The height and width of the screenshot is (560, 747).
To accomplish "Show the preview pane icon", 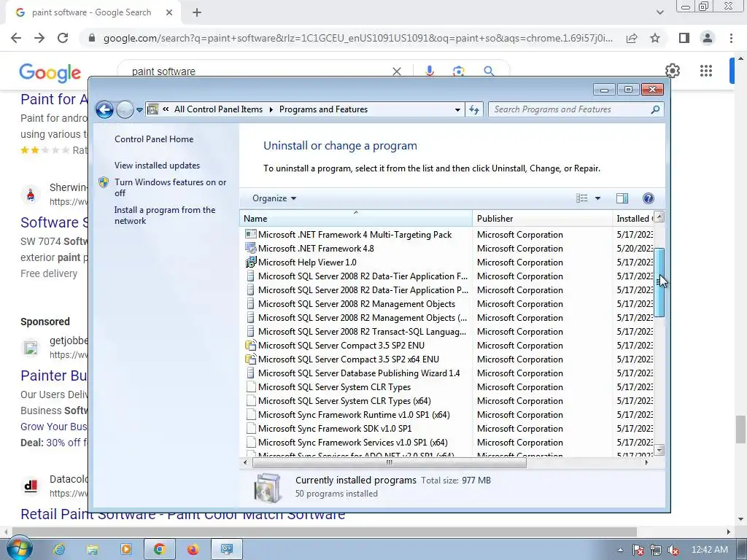I will pyautogui.click(x=622, y=198).
